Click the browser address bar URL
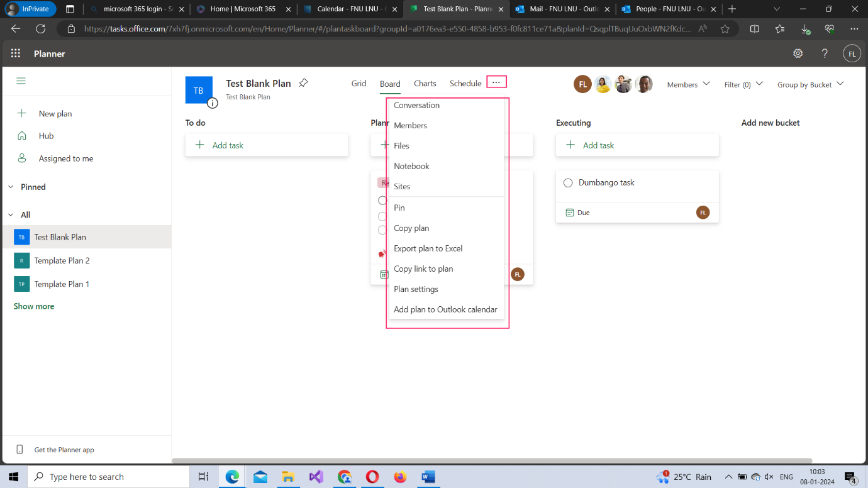This screenshot has width=868, height=488. 387,29
